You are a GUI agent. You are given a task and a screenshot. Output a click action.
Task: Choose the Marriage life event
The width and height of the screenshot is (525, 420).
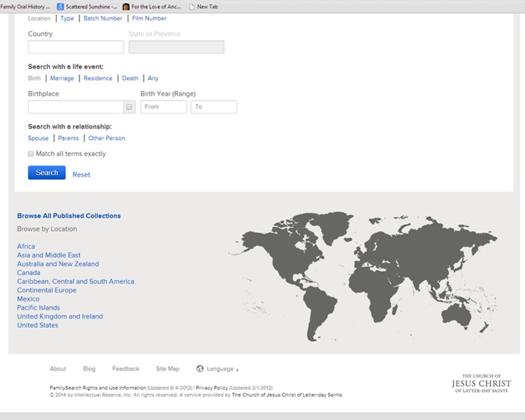62,78
